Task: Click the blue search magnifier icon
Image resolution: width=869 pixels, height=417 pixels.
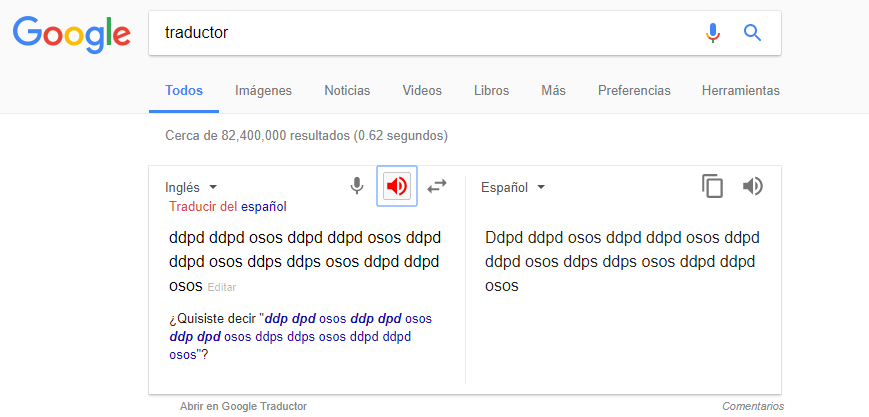Action: tap(752, 33)
